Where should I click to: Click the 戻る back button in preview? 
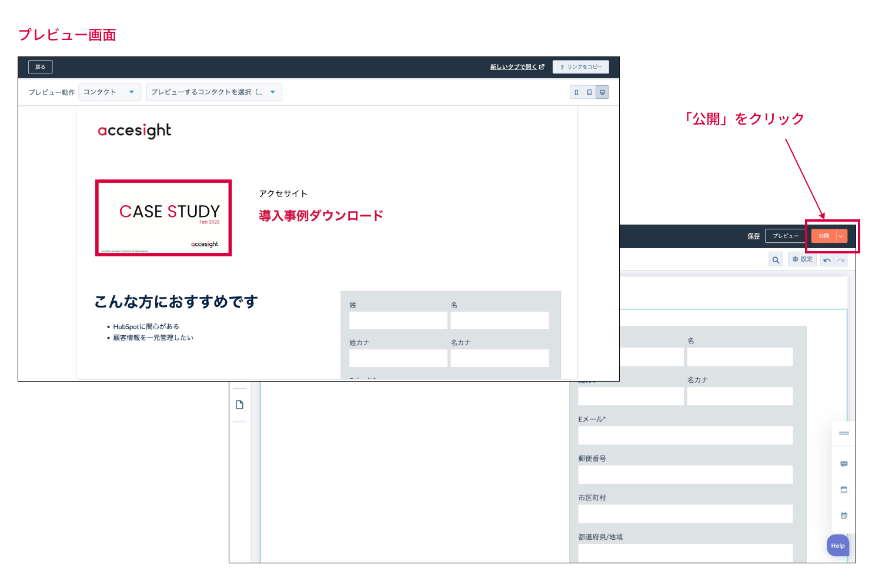click(x=41, y=67)
